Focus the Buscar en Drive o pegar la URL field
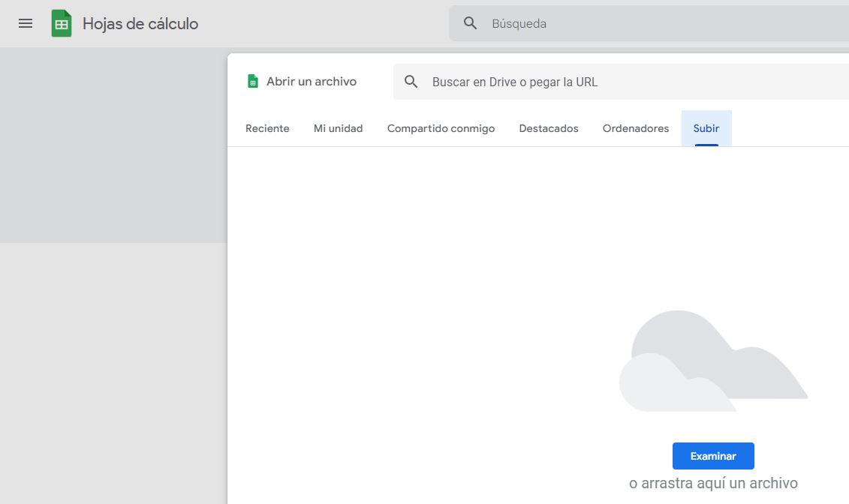 pyautogui.click(x=621, y=82)
